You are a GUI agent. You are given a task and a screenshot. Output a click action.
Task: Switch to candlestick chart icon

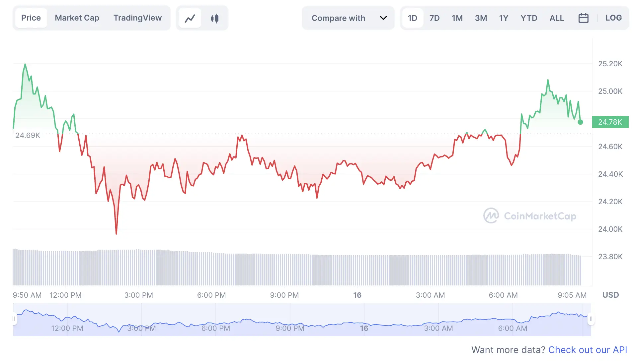[215, 18]
